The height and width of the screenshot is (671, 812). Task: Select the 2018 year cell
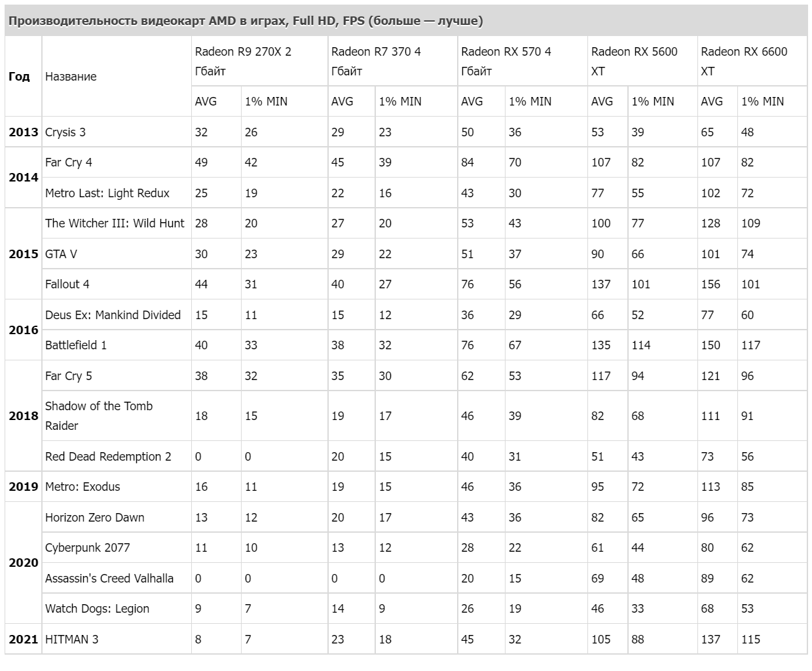24,416
